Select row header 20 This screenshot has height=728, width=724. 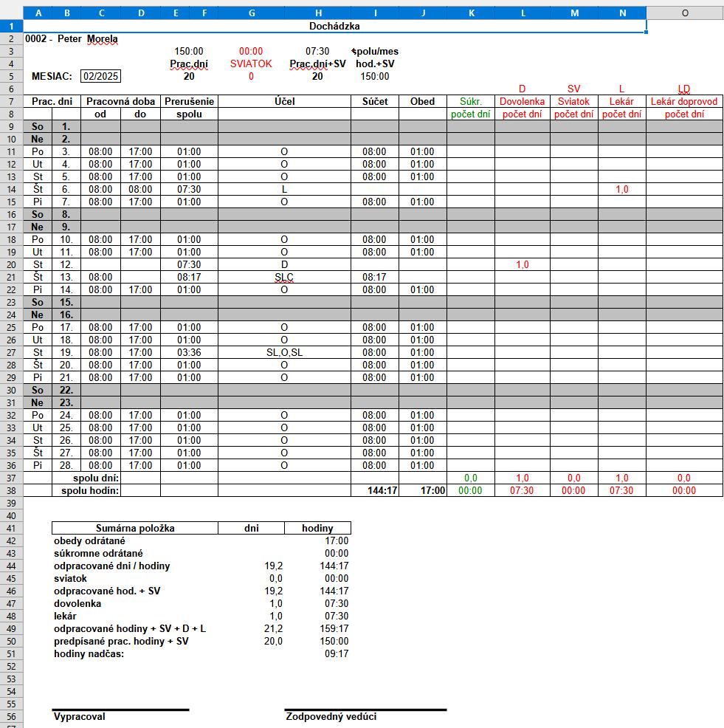tap(12, 264)
